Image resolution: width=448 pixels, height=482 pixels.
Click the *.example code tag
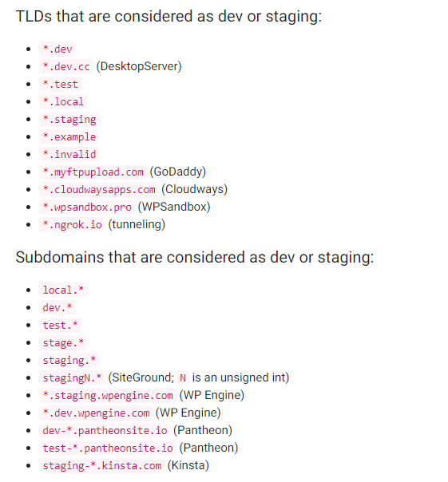click(x=69, y=136)
